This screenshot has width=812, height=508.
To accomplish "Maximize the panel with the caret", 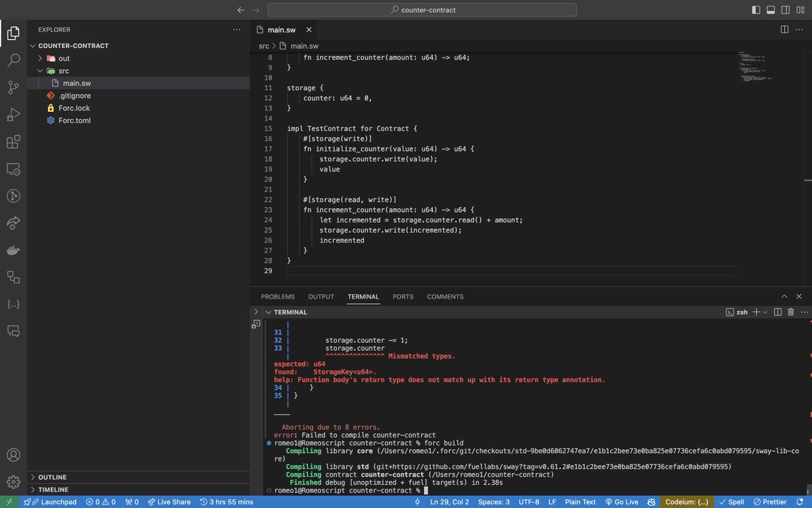I will tap(784, 297).
